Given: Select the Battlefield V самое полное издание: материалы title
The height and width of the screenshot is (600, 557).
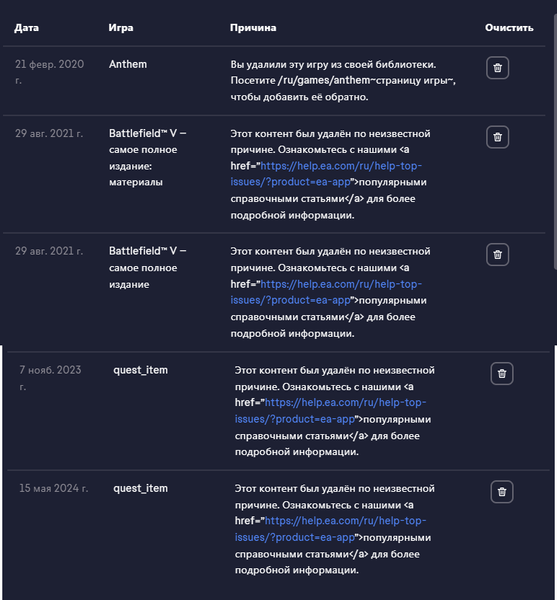Looking at the screenshot, I should point(147,158).
